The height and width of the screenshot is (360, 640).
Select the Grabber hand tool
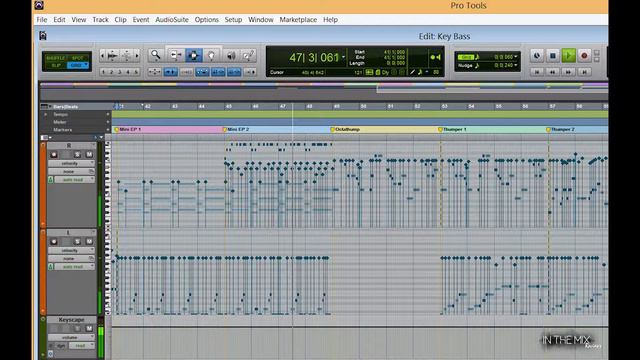point(211,55)
